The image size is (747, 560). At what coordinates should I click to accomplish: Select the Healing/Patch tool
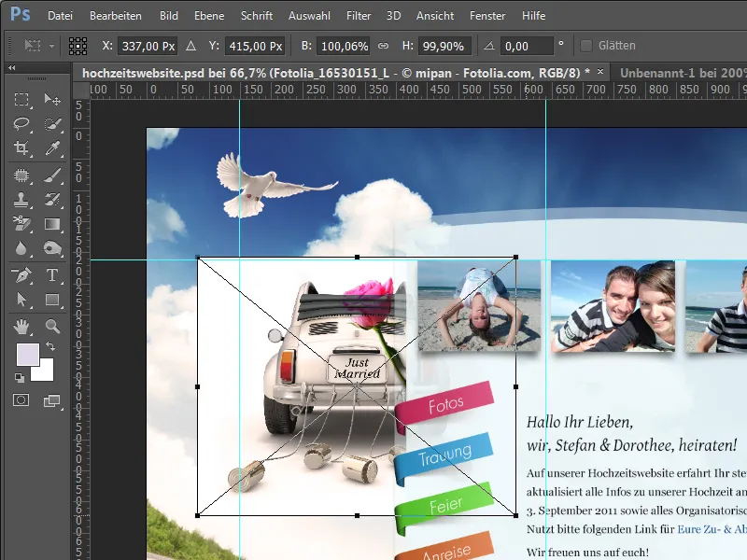point(21,175)
